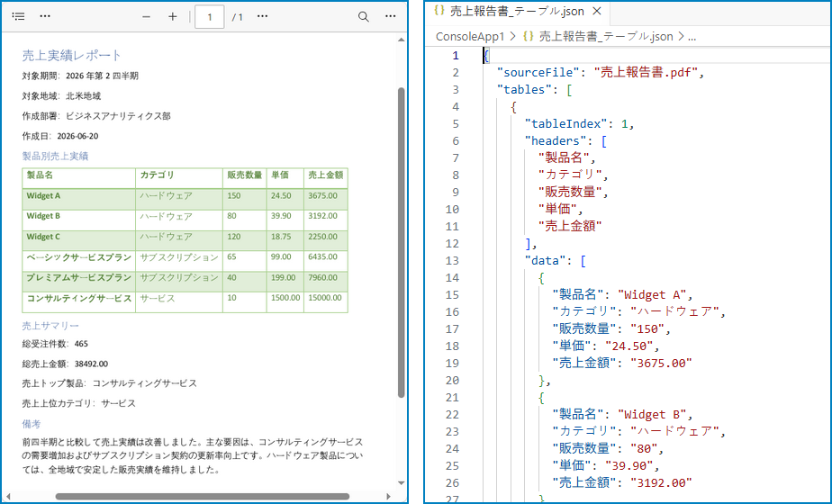Close the 売上報告書_テーブル.json tab

click(597, 11)
